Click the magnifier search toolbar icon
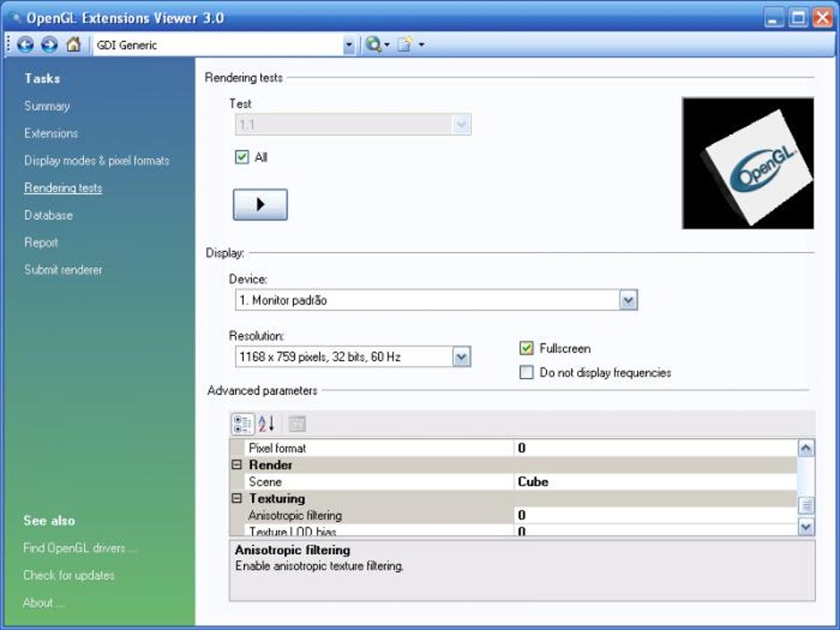This screenshot has height=630, width=840. (373, 44)
